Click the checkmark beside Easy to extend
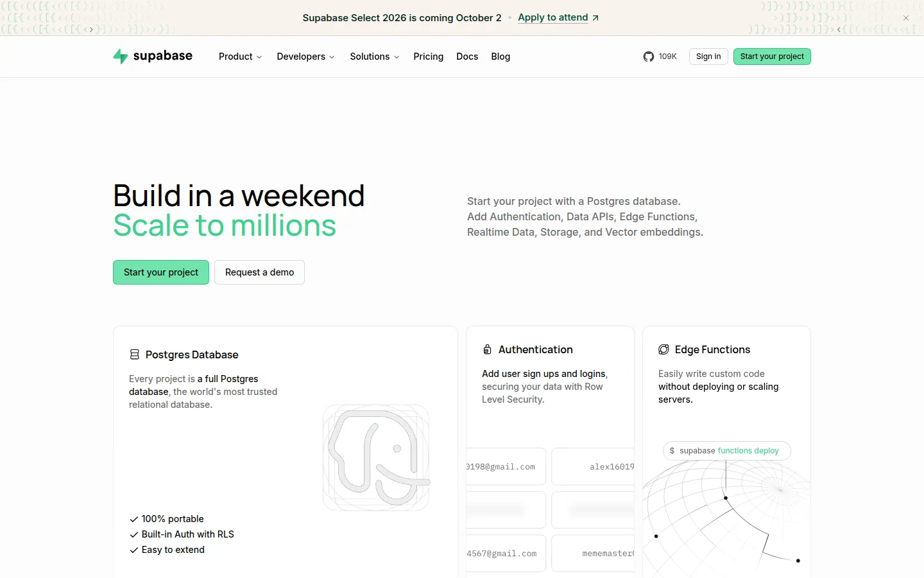The height and width of the screenshot is (578, 924). pyautogui.click(x=134, y=550)
